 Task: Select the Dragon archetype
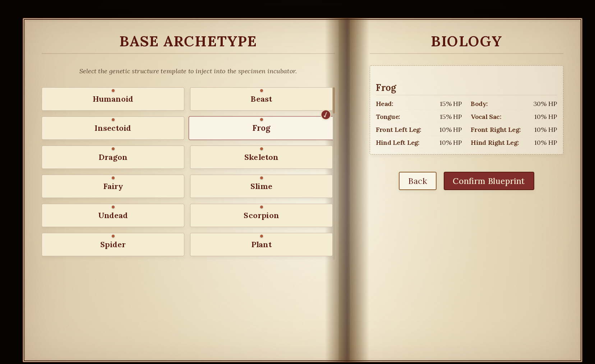point(113,157)
